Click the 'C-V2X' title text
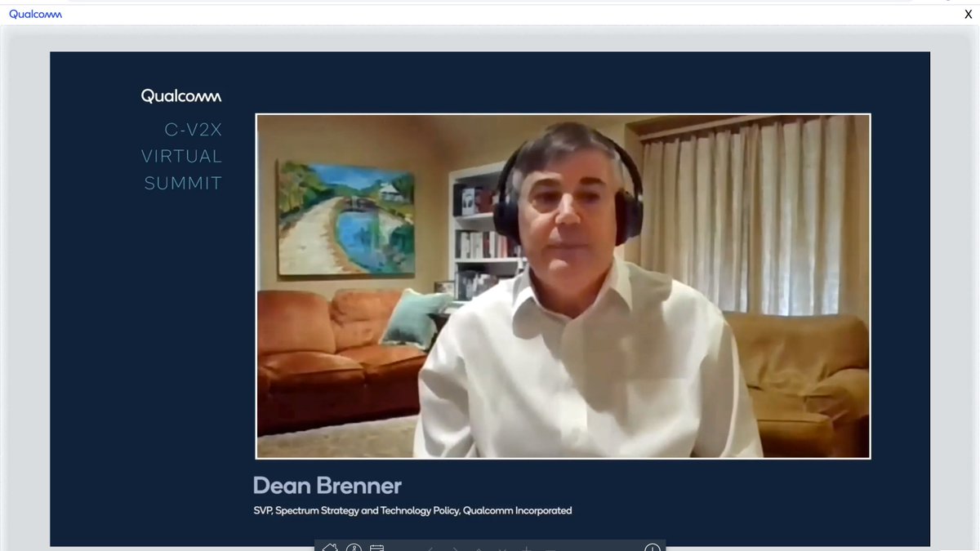The height and width of the screenshot is (551, 980). tap(193, 129)
